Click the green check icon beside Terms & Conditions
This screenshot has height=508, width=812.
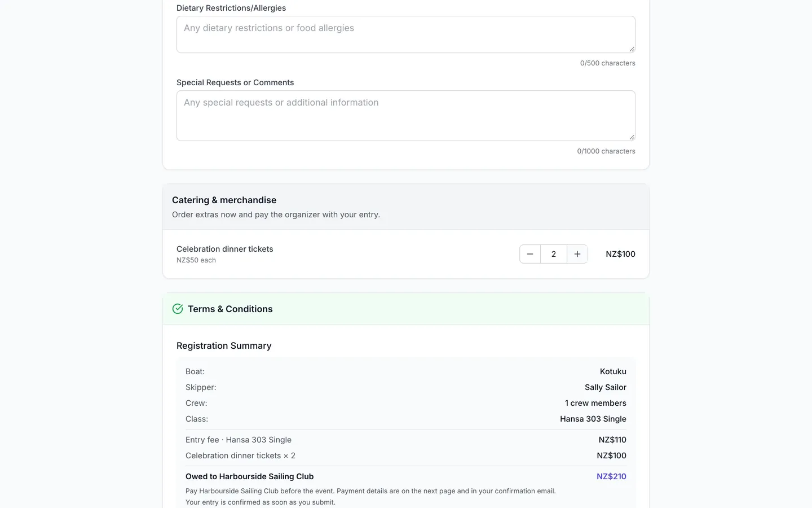(178, 309)
